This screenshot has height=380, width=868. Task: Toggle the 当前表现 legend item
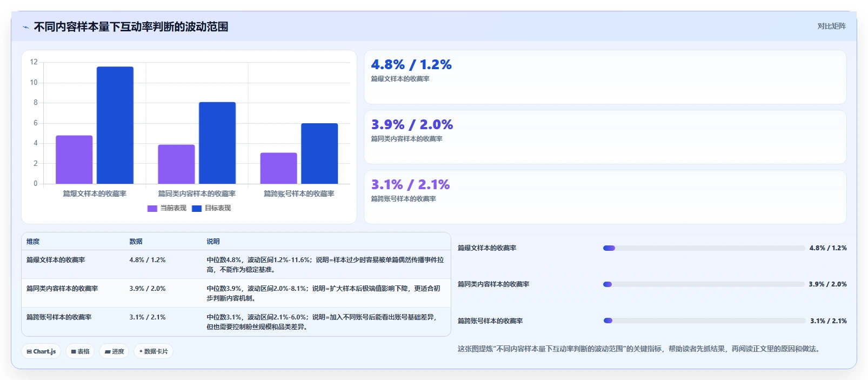pos(167,208)
